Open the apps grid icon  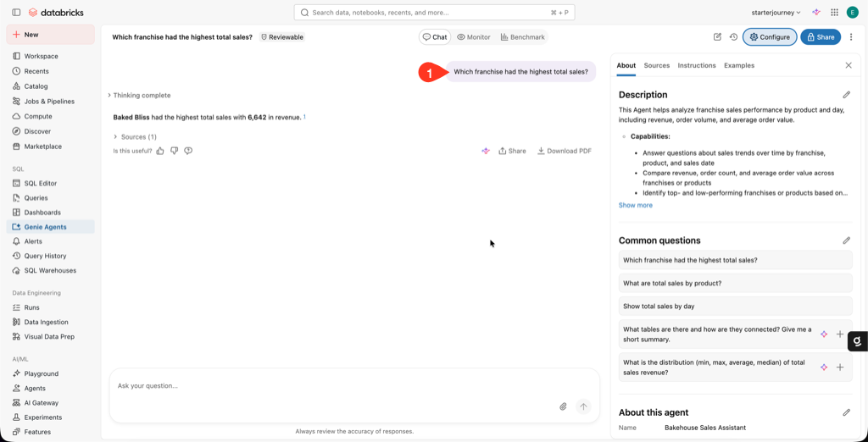click(834, 12)
